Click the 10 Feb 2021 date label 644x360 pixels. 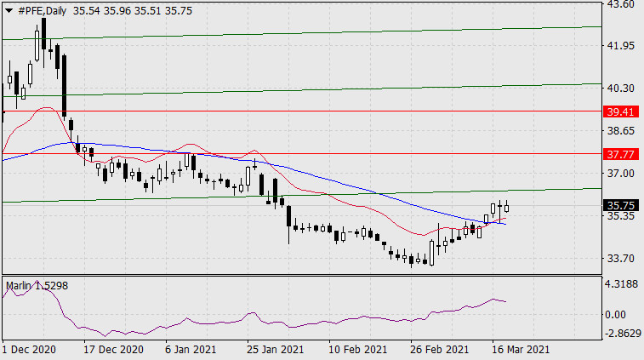click(x=358, y=350)
